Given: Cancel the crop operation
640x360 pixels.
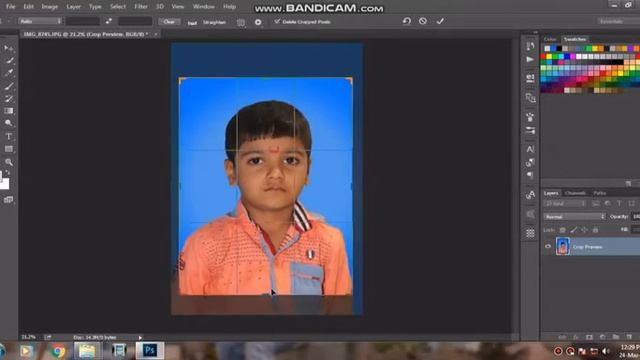Looking at the screenshot, I should click(423, 21).
